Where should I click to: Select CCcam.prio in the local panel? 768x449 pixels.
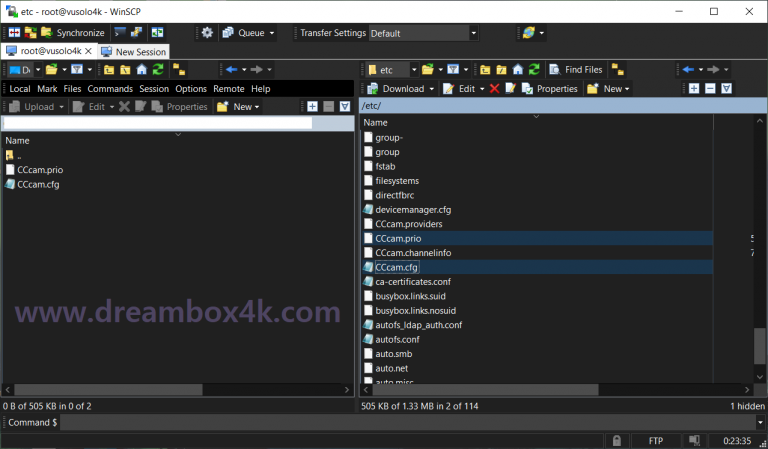pyautogui.click(x=40, y=170)
